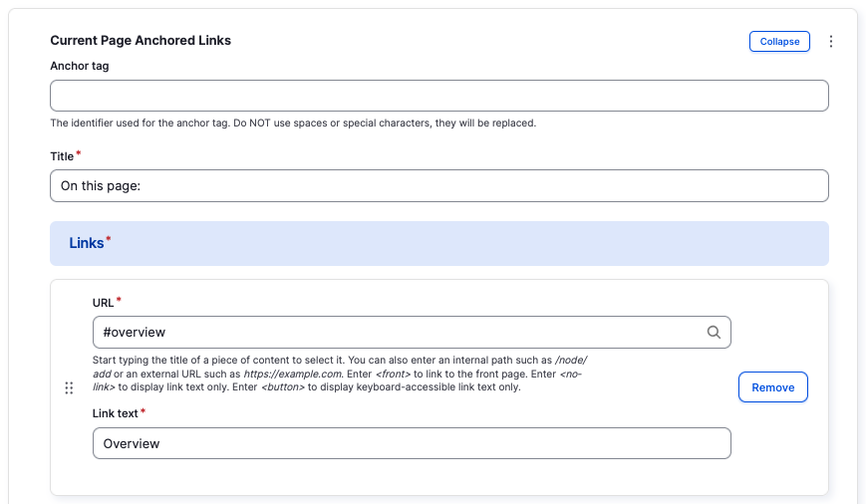Grab the drag handle beside the link row
The height and width of the screenshot is (504, 866).
[x=69, y=387]
